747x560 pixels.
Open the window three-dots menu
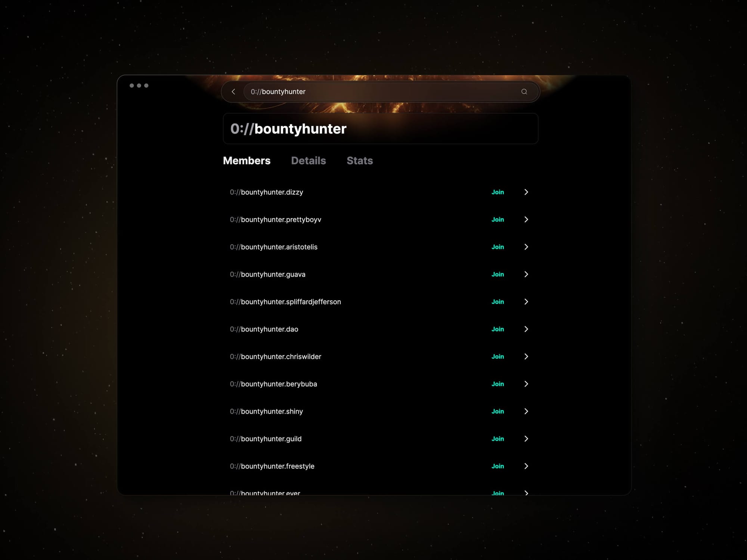139,85
